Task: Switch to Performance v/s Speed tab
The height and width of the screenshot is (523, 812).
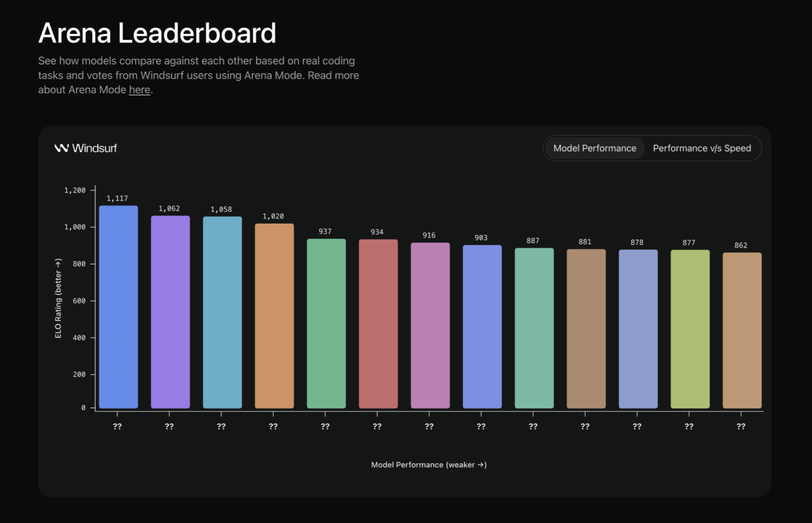Action: click(702, 148)
